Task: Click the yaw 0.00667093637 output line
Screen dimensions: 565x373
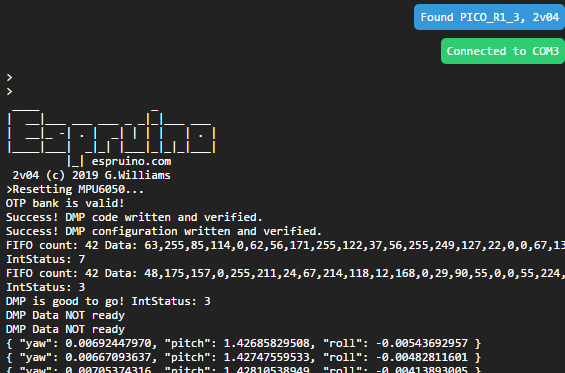Action: coord(243,358)
